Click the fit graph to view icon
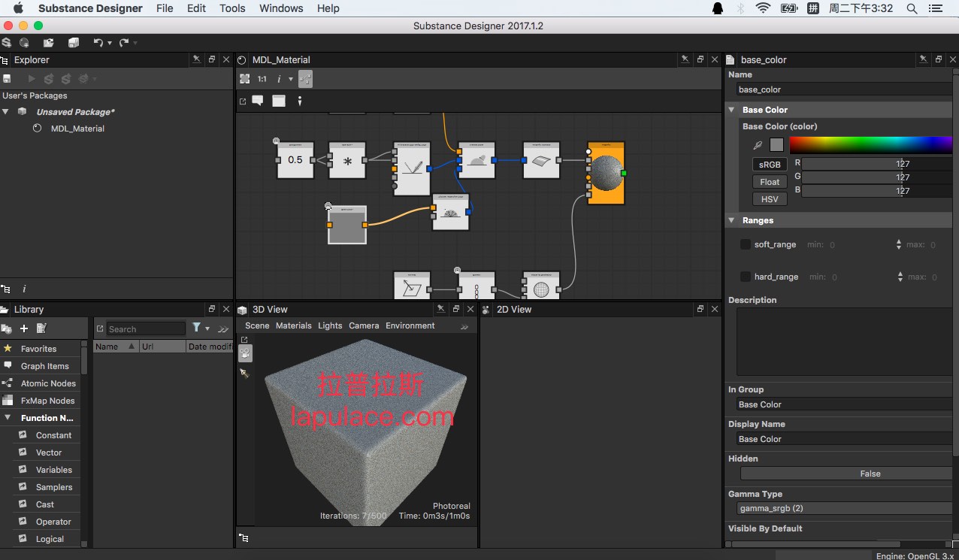This screenshot has height=560, width=959. pyautogui.click(x=244, y=78)
